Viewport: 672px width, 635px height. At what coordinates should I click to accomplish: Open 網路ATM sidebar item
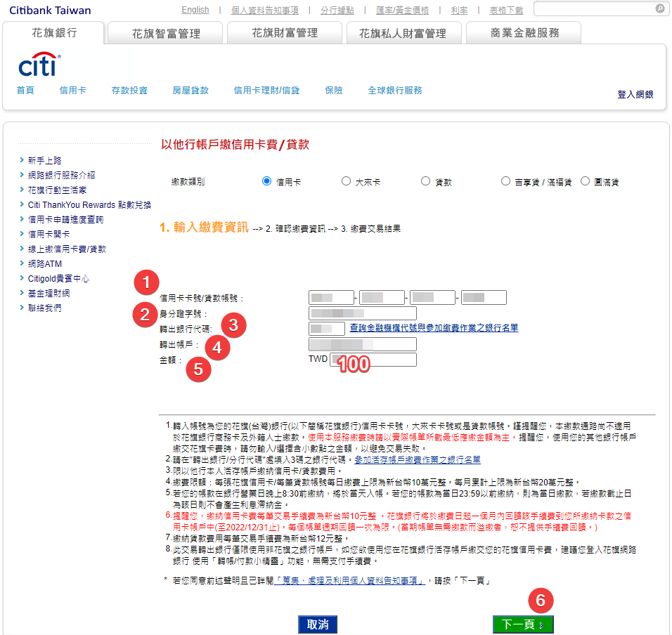coord(44,264)
